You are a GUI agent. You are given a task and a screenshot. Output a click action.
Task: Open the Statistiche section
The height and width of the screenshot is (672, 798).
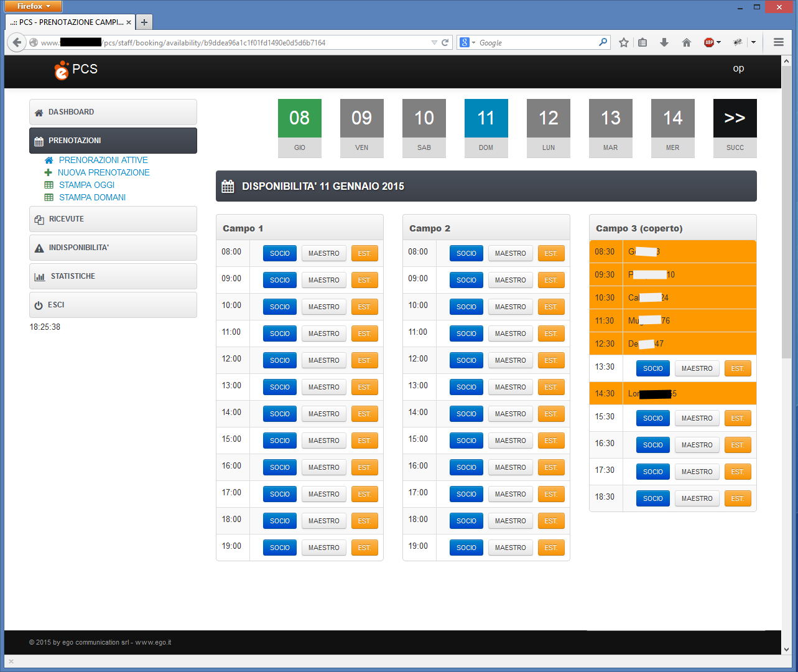(113, 276)
